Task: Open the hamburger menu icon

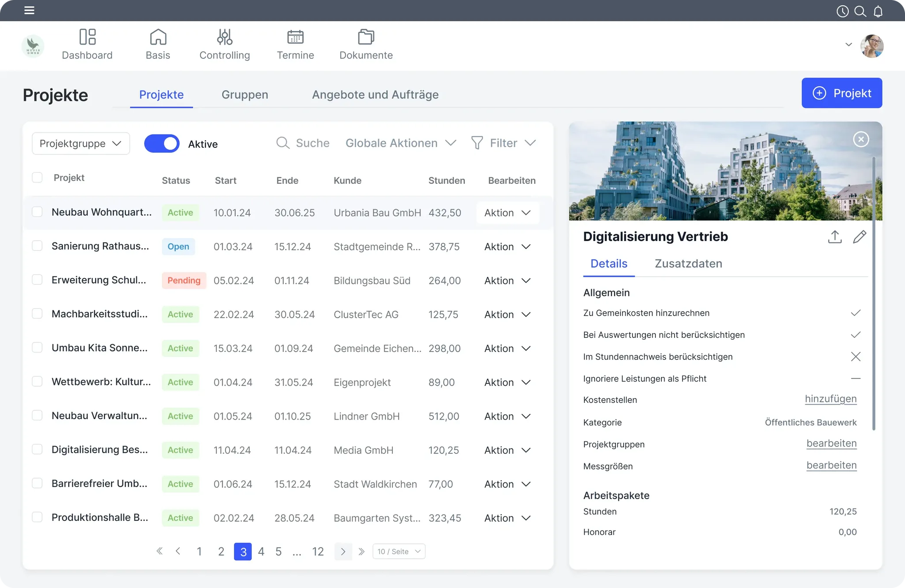Action: click(x=29, y=10)
